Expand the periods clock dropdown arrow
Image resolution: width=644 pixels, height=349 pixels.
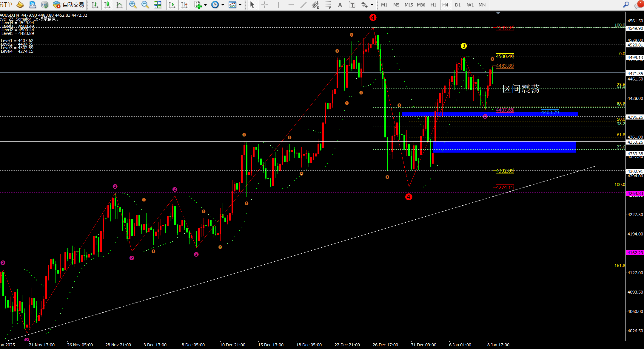(x=223, y=5)
